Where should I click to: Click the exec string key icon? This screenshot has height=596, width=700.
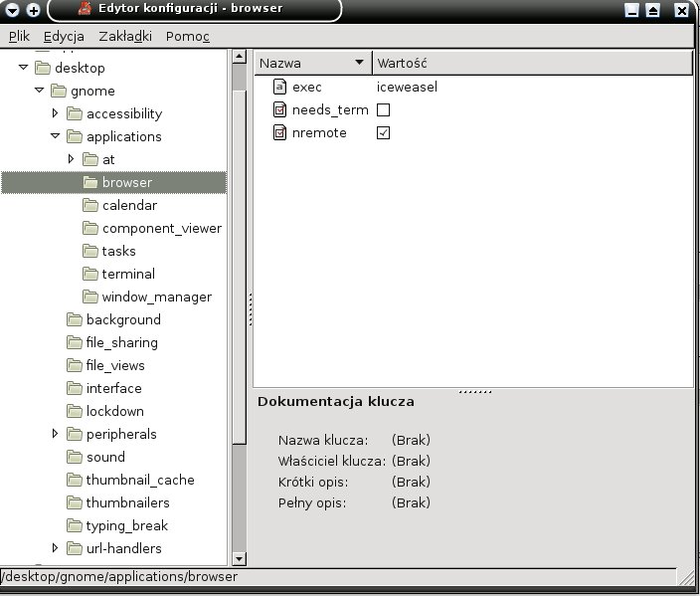[279, 88]
